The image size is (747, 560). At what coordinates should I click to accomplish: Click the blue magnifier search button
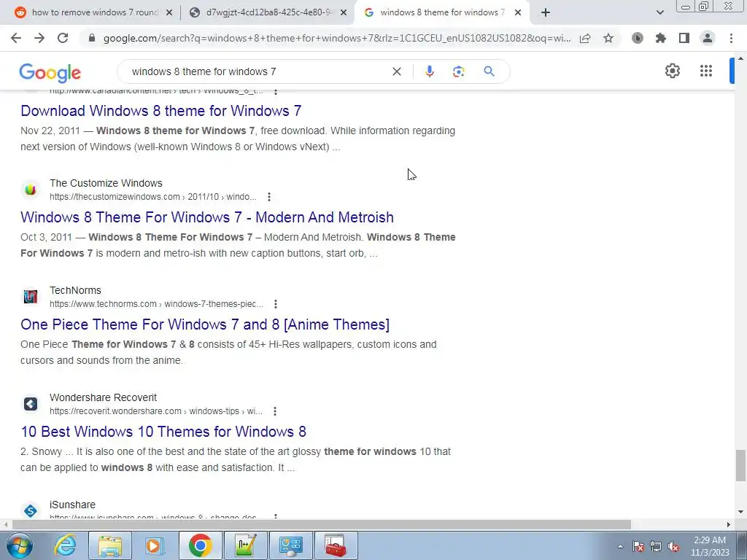pos(489,71)
